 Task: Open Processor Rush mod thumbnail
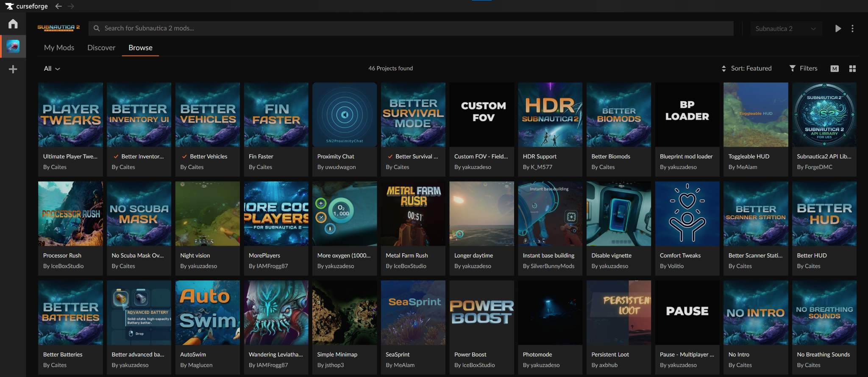coord(70,214)
